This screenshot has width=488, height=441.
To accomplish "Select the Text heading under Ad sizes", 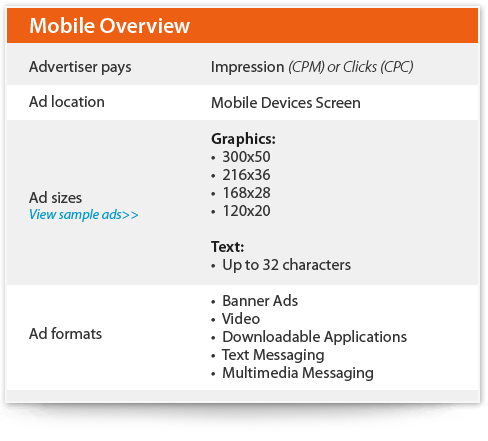I will tap(228, 247).
